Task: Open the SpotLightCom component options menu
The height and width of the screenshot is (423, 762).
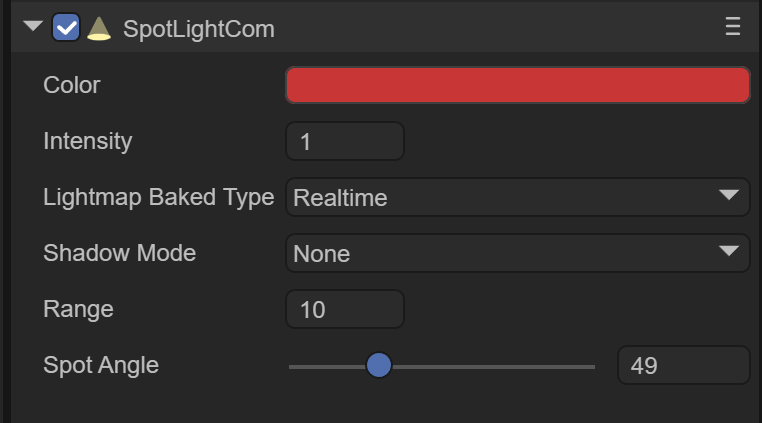Action: tap(733, 27)
